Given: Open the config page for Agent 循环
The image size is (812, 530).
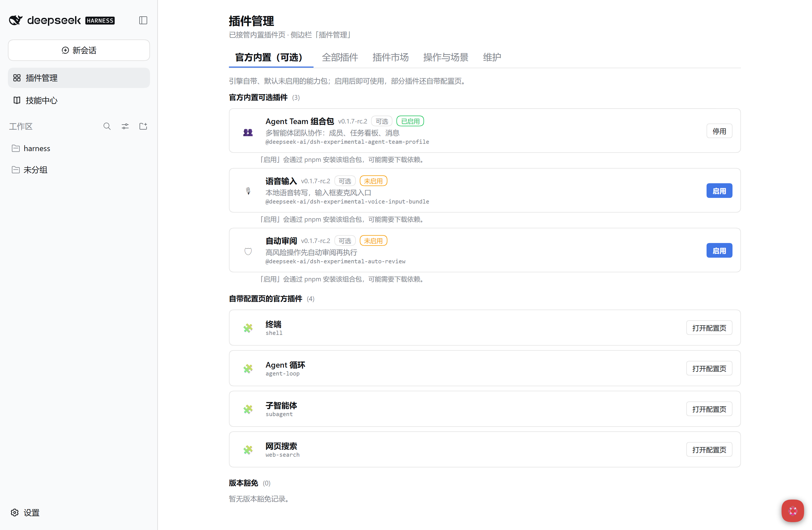Looking at the screenshot, I should click(x=709, y=369).
